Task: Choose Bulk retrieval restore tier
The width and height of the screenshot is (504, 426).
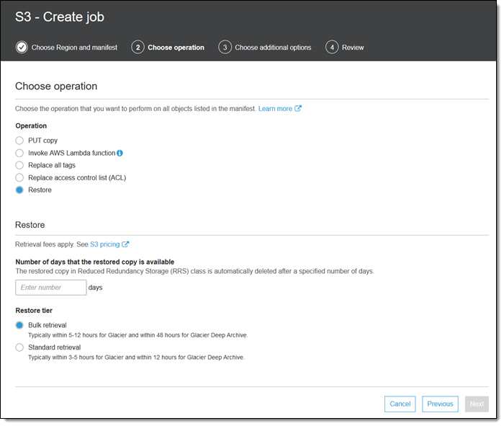Action: (19, 325)
